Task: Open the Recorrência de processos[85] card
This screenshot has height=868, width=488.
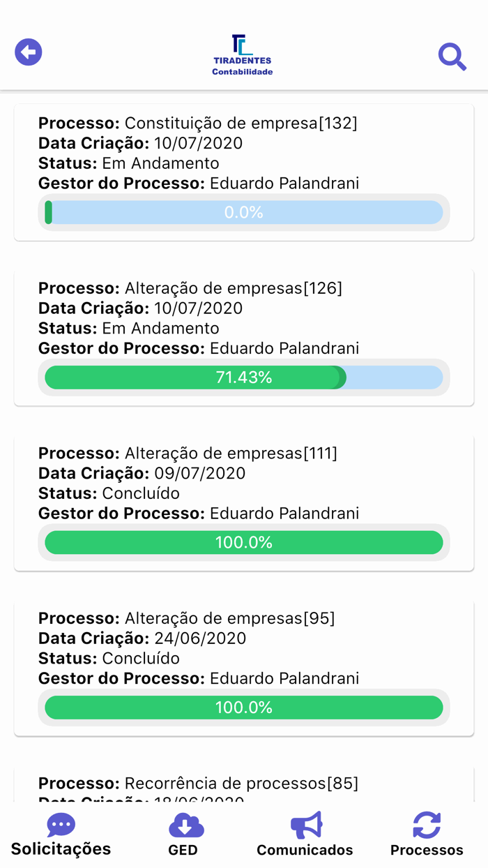Action: click(x=243, y=783)
